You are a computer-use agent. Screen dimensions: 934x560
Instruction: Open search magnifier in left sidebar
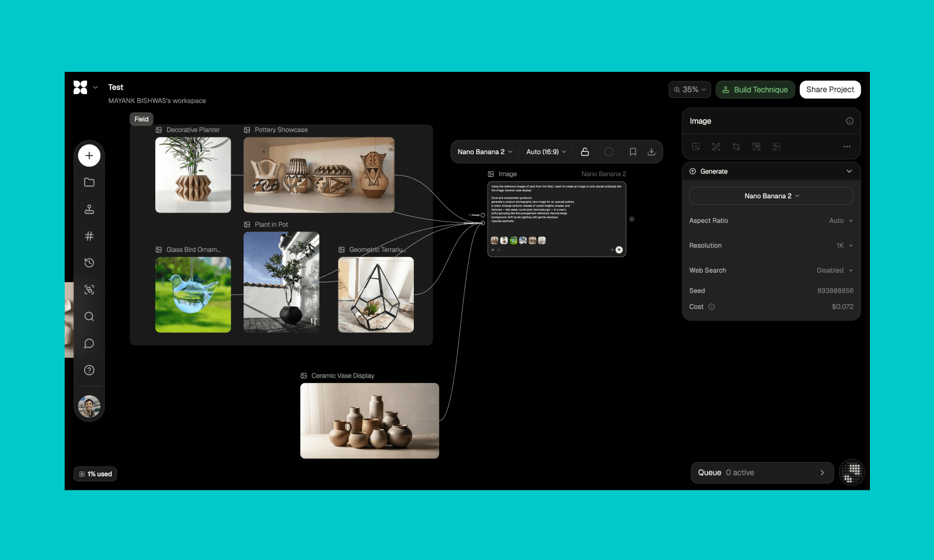click(89, 317)
